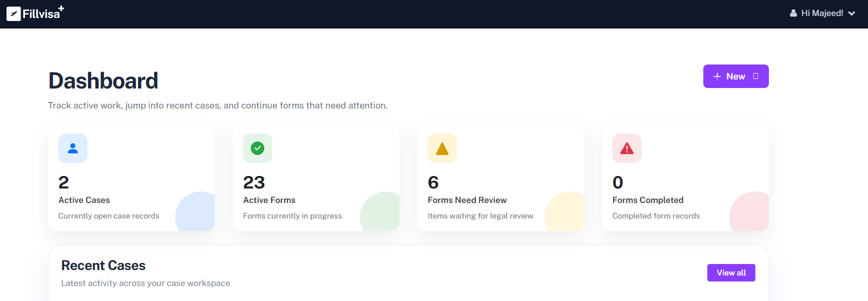Open the Hi Majeed! user menu
The width and height of the screenshot is (868, 301).
coord(822,13)
